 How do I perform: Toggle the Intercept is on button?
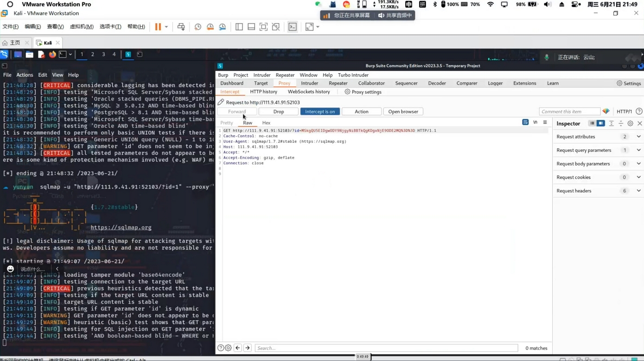coord(320,111)
